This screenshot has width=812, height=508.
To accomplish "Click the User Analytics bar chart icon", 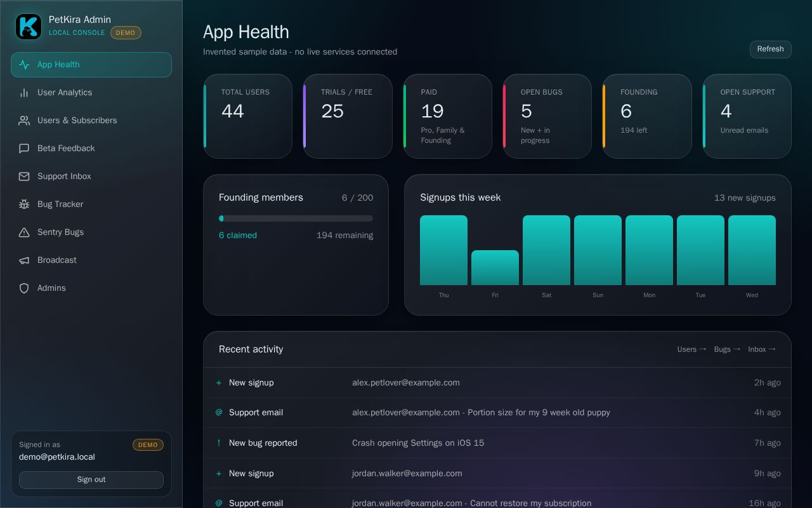I will (x=24, y=93).
